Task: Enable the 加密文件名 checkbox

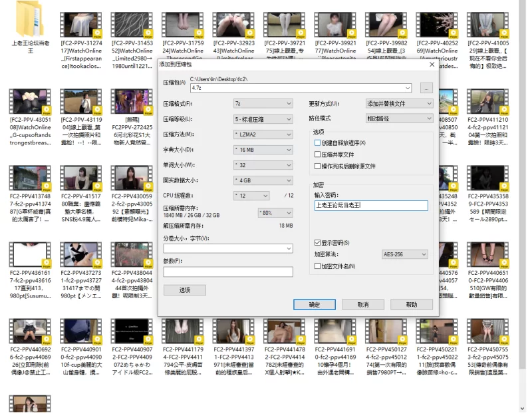Action: tap(317, 266)
